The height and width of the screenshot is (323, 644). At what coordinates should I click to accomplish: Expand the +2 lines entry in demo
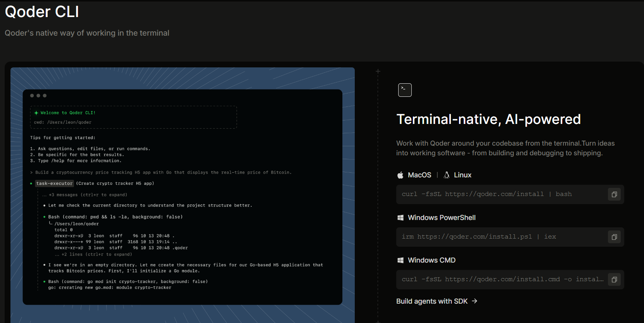point(93,254)
